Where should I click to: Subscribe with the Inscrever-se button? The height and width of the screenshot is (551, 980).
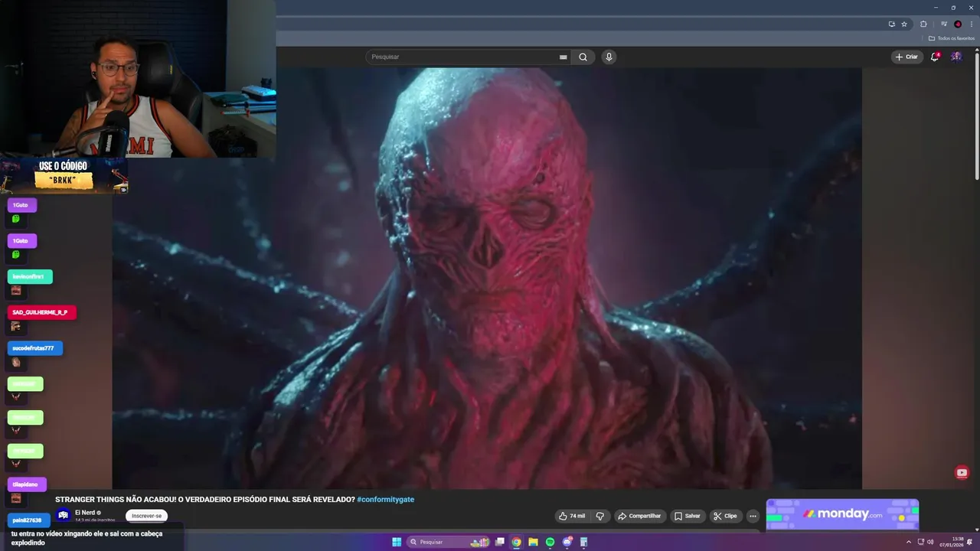(146, 516)
